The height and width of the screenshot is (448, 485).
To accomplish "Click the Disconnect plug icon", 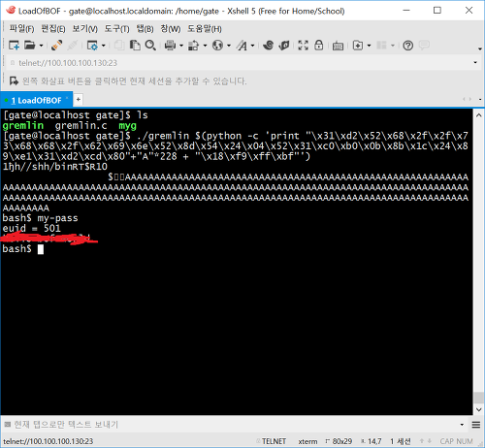I will tap(57, 46).
